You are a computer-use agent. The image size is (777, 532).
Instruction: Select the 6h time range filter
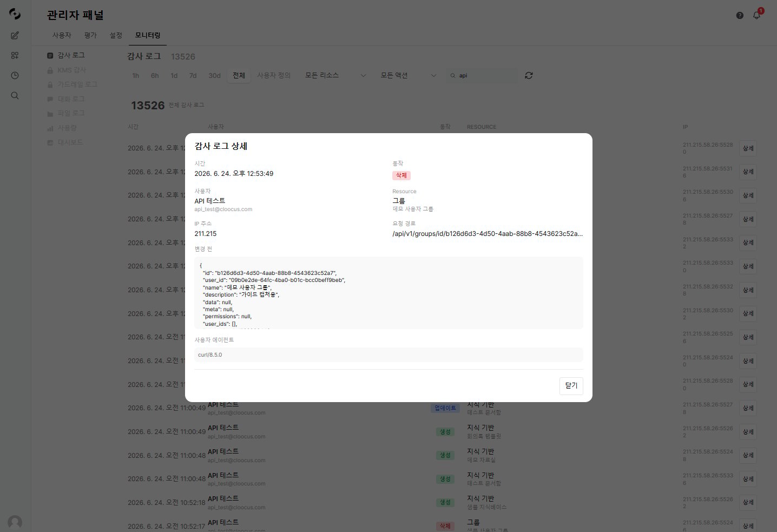[155, 76]
